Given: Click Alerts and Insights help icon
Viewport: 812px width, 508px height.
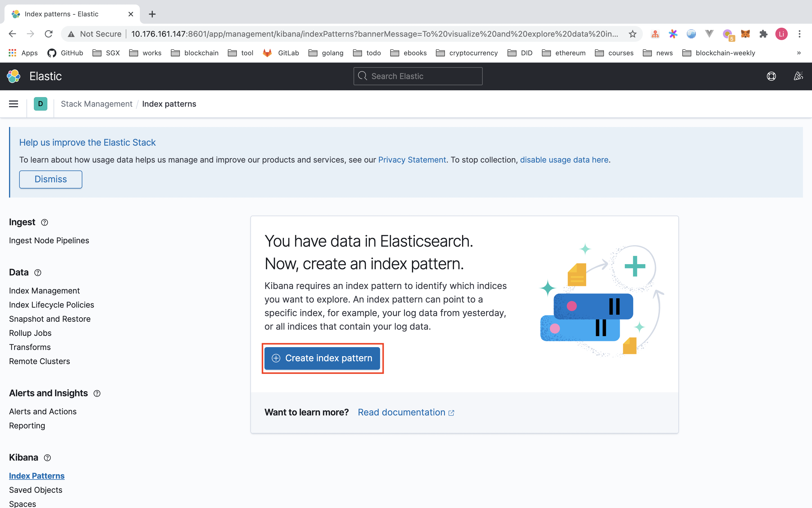Looking at the screenshot, I should (x=97, y=393).
